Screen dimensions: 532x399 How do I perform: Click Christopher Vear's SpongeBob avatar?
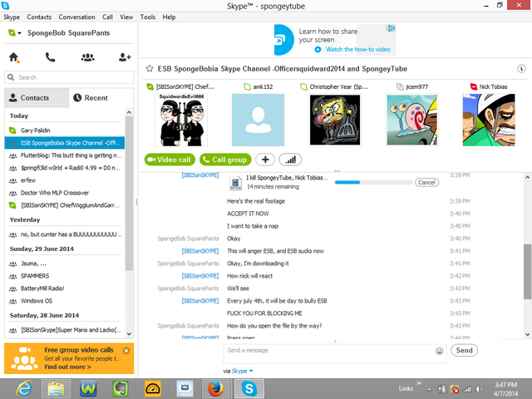point(335,120)
